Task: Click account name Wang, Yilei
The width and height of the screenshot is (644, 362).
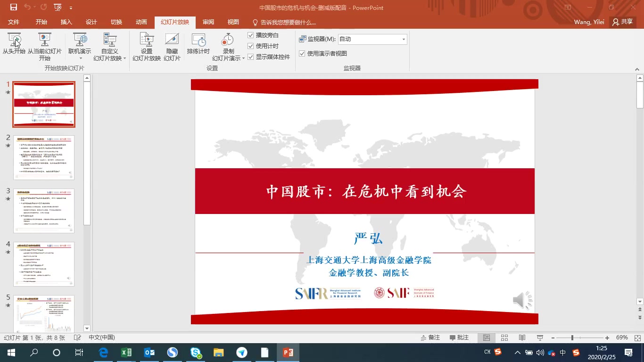Action: click(x=589, y=22)
